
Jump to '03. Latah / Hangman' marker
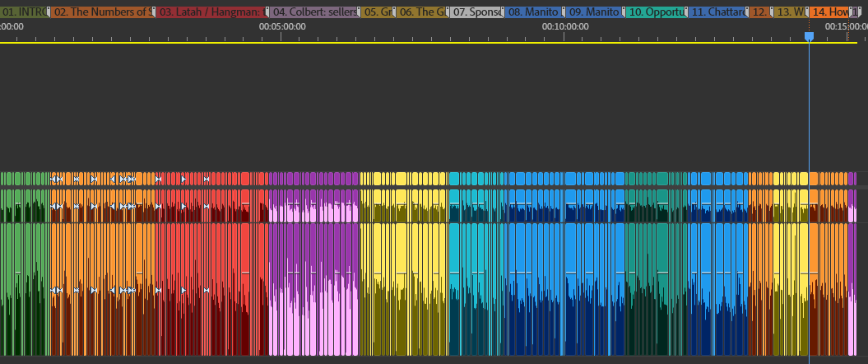(x=212, y=12)
